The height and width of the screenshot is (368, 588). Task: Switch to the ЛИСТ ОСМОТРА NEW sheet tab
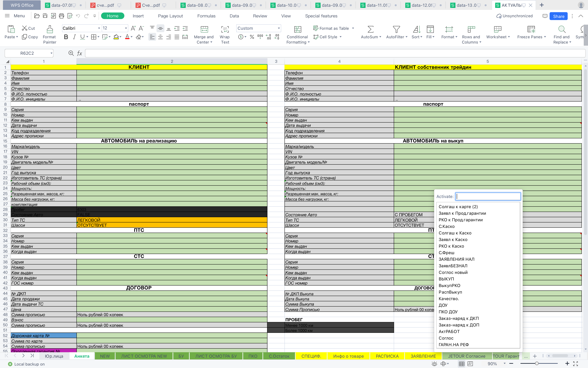click(144, 356)
